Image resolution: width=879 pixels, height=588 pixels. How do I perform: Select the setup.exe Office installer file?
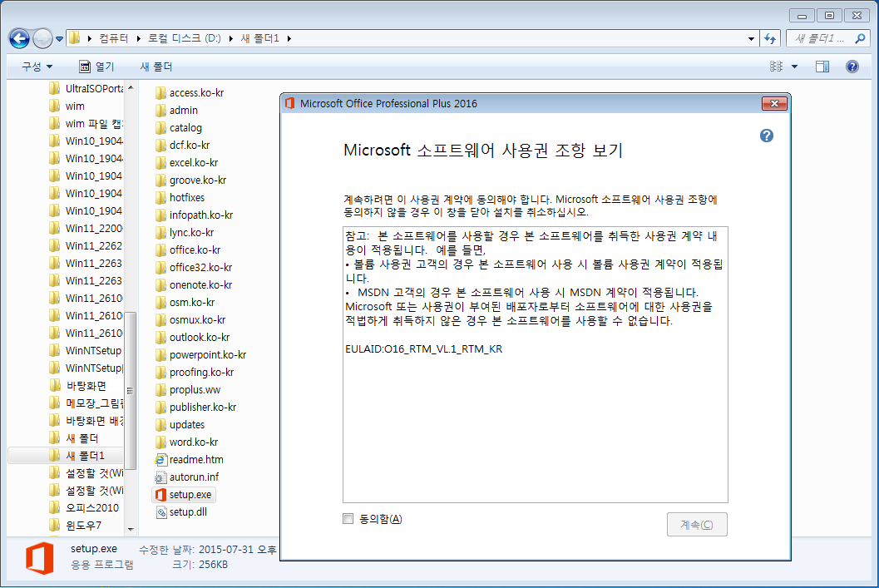coord(184,494)
